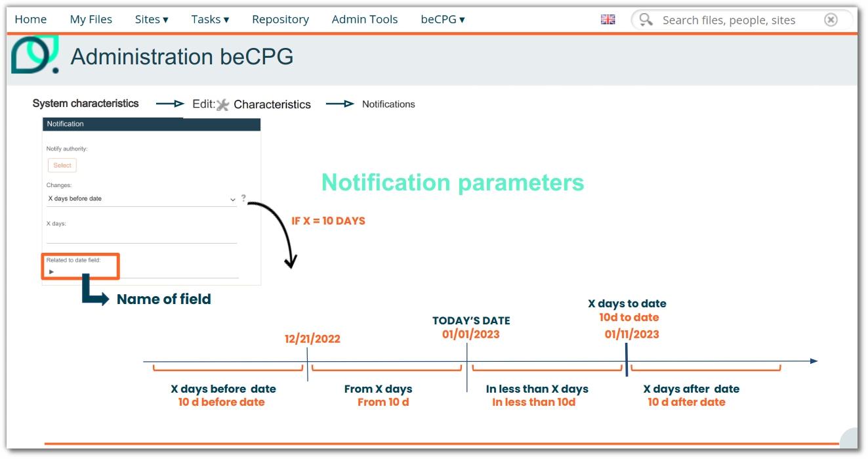868x459 pixels.
Task: Click the wrench Characteristics icon
Action: [x=223, y=104]
